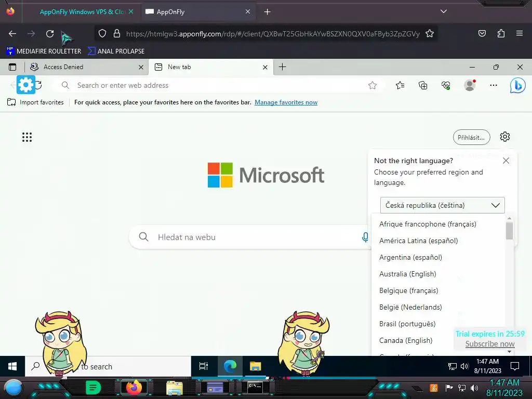Viewport: 532px width, 399px height.
Task: Open Edge Collections icon
Action: click(423, 86)
